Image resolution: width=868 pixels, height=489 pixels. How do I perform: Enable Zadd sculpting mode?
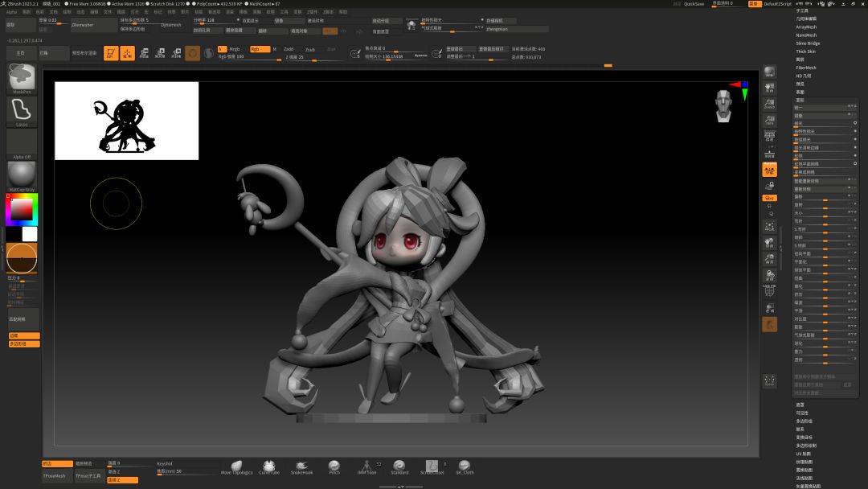coord(289,49)
